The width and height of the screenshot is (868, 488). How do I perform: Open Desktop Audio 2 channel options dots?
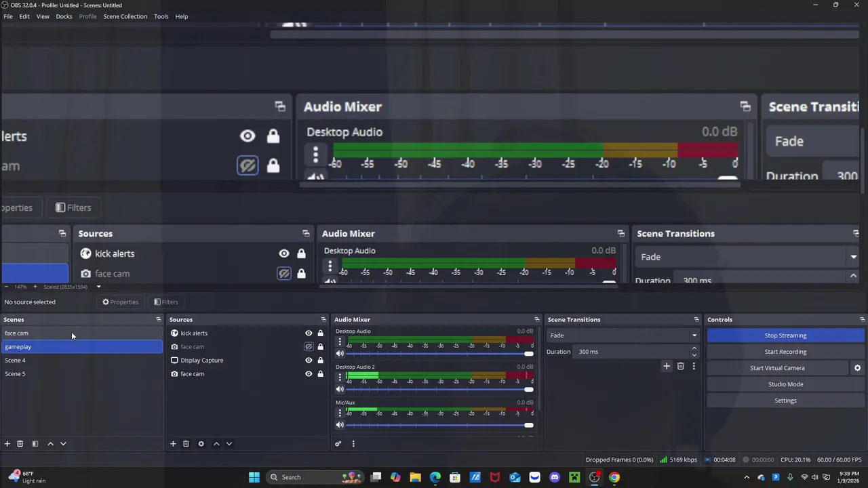click(340, 378)
